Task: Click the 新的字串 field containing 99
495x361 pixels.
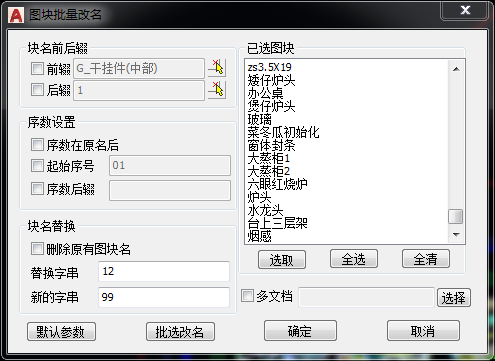Action: point(164,297)
